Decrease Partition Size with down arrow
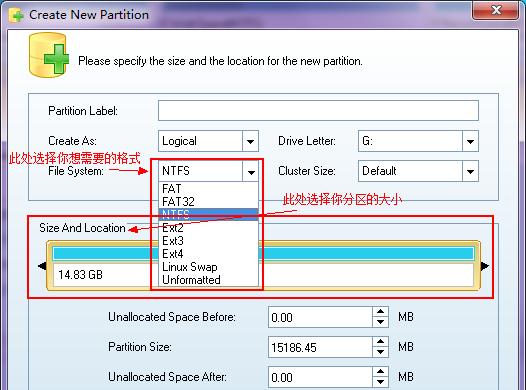 (x=380, y=352)
